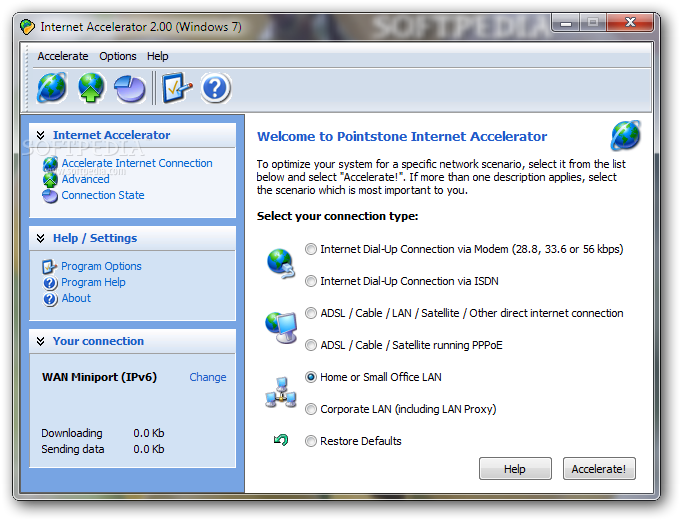This screenshot has height=521, width=681.
Task: Open the Program Help link
Action: pyautogui.click(x=93, y=282)
